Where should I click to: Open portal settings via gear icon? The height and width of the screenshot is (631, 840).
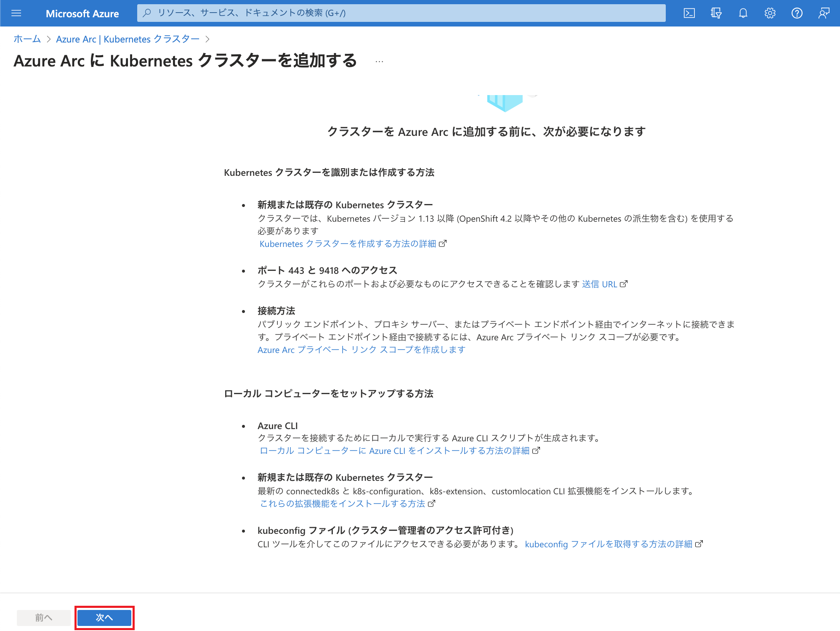(x=770, y=13)
